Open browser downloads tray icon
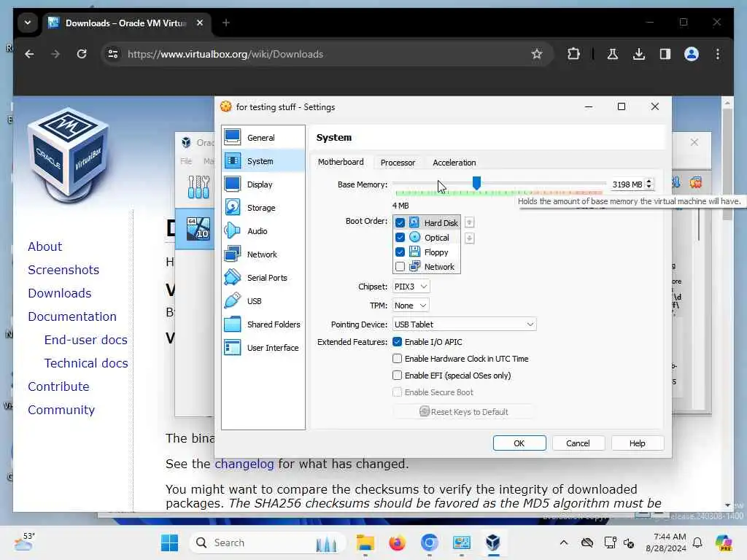Screen dimensions: 747x560 pos(639,54)
